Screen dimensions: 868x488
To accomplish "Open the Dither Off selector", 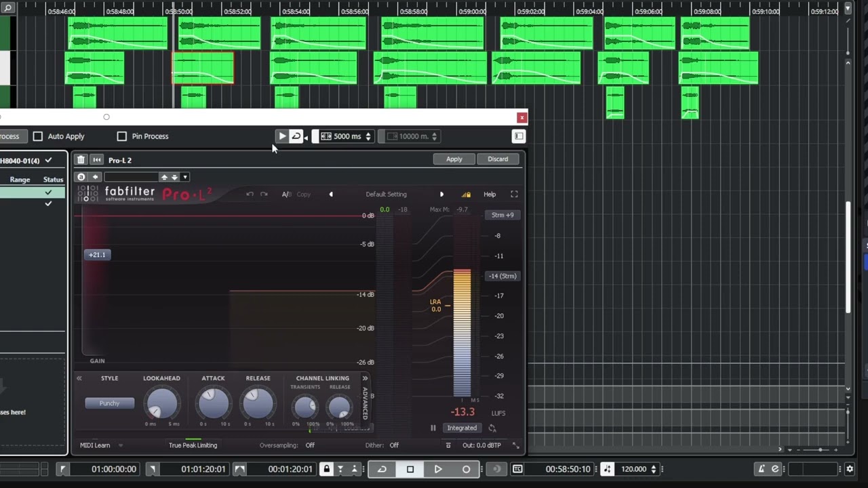I will tap(394, 445).
